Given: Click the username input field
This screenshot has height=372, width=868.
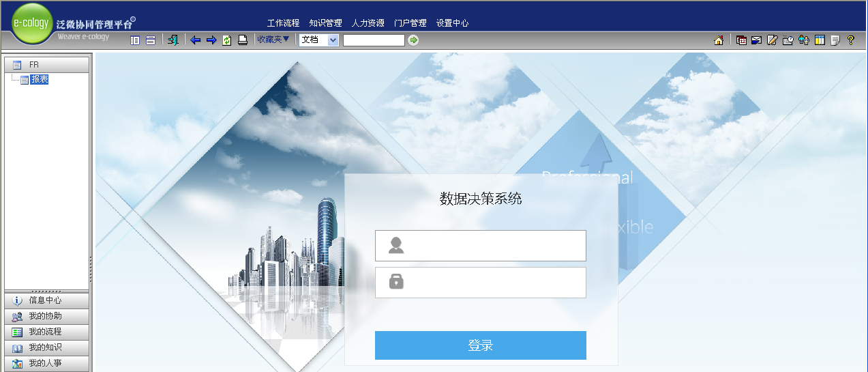Looking at the screenshot, I should pyautogui.click(x=481, y=246).
